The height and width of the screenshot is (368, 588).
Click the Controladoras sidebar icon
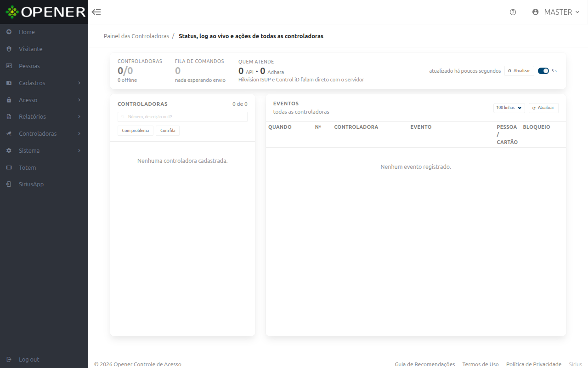pos(9,134)
